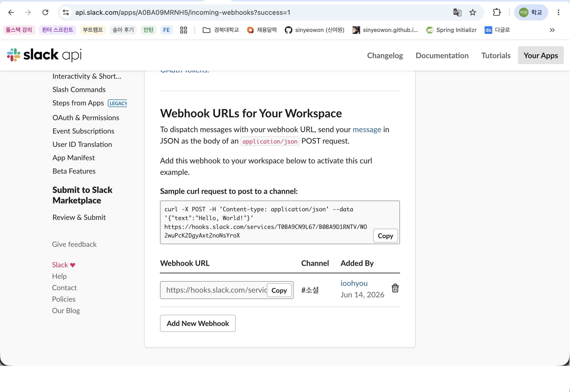Reload the page with the refresh icon

[45, 12]
